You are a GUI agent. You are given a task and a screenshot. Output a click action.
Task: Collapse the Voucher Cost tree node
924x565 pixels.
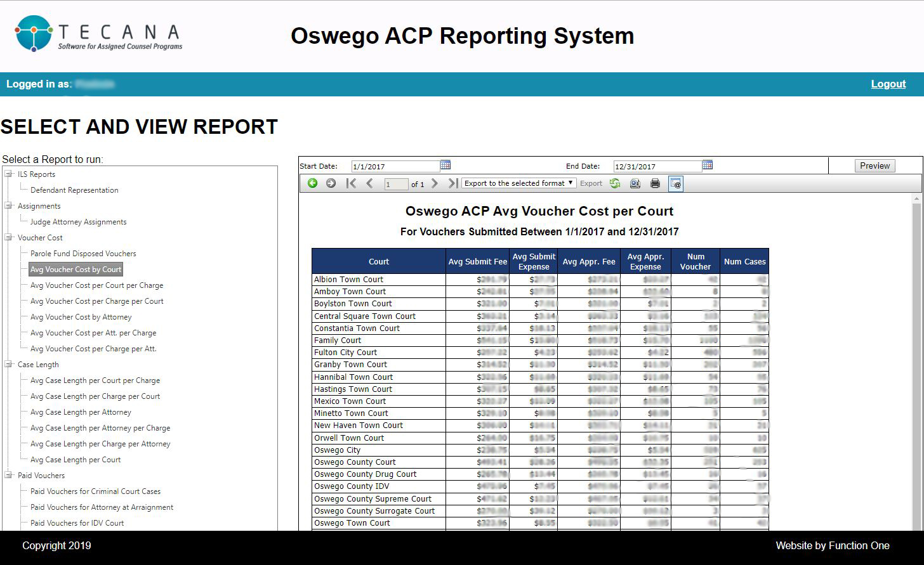(9, 237)
